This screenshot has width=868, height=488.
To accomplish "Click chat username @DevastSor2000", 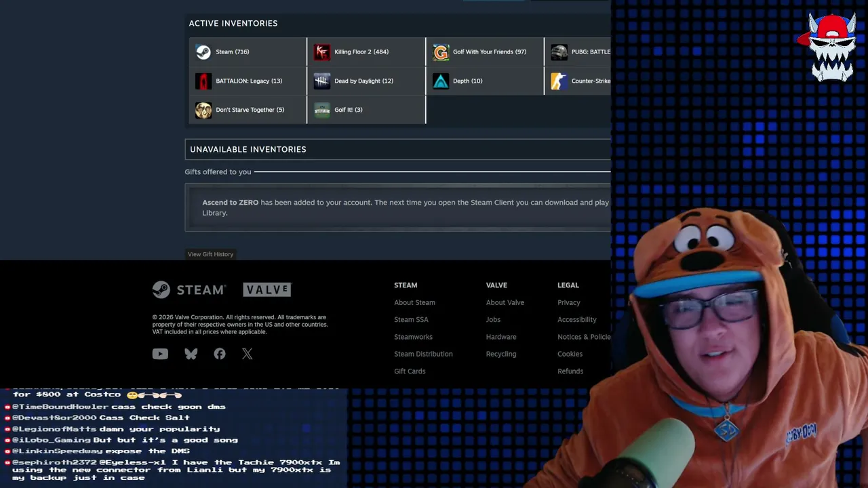I will [x=54, y=418].
